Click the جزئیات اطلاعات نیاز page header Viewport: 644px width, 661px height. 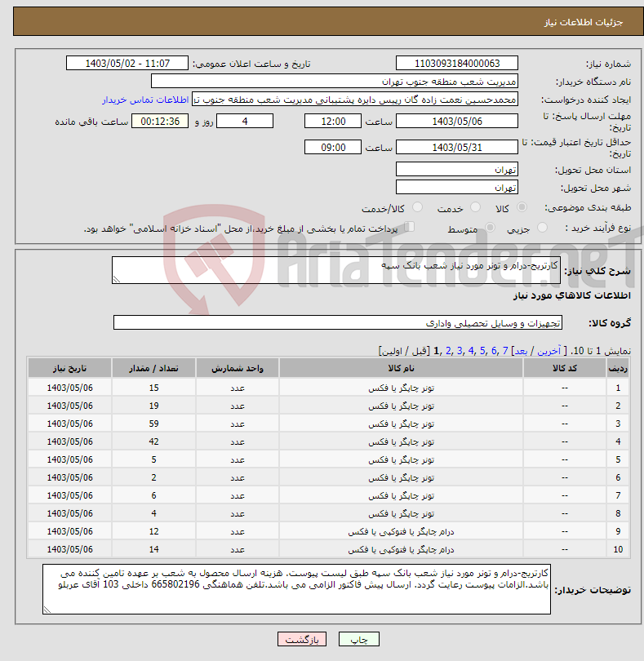(583, 22)
